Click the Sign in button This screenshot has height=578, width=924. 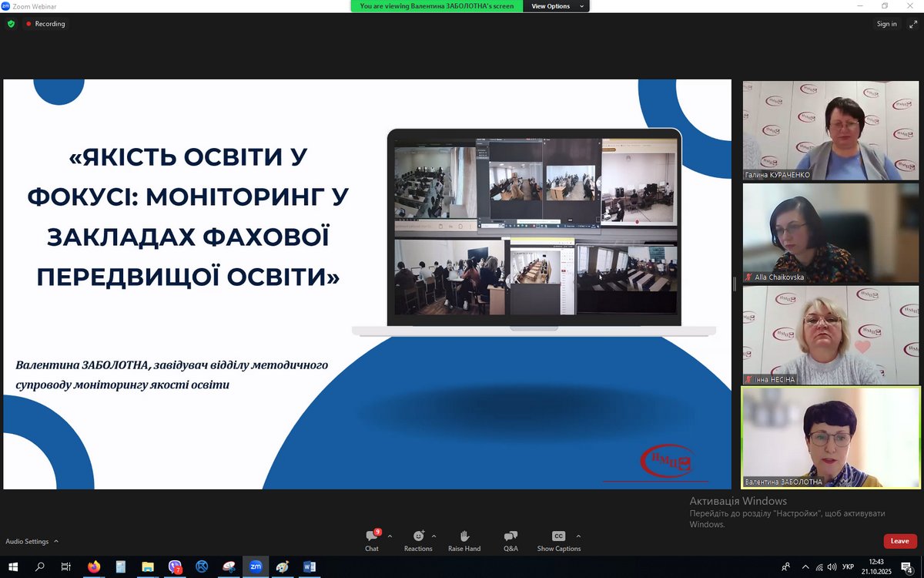[886, 24]
